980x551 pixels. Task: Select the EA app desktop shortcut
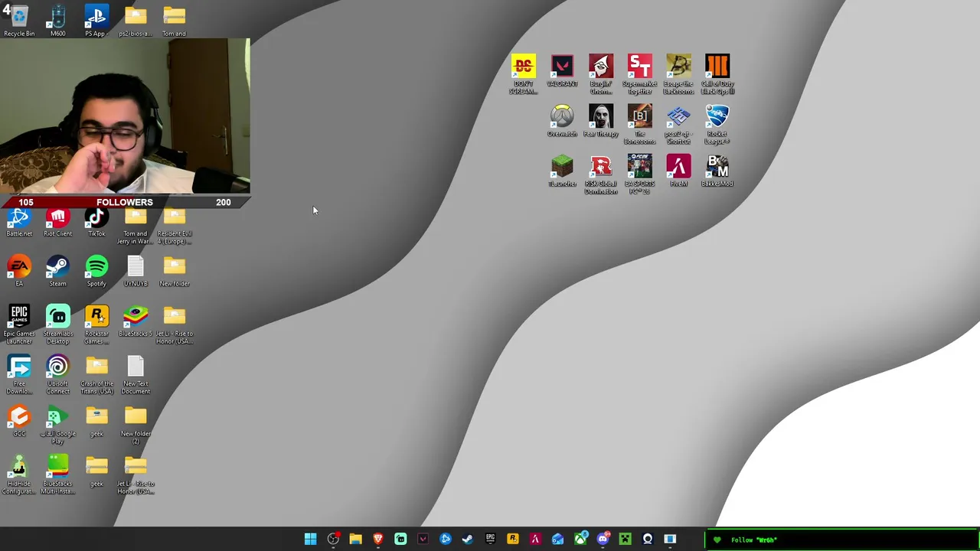[19, 272]
